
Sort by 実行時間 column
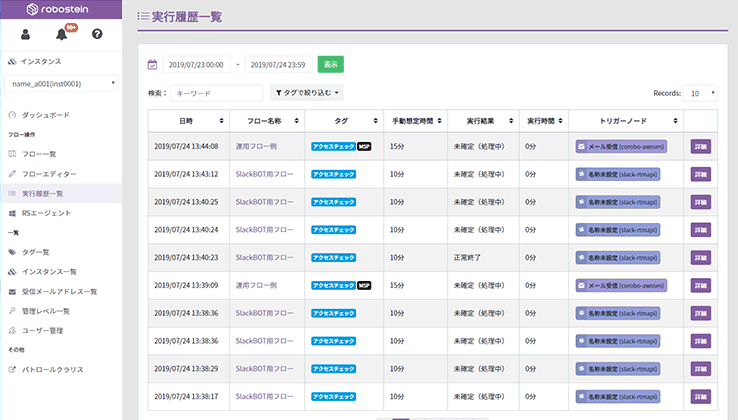coord(544,121)
